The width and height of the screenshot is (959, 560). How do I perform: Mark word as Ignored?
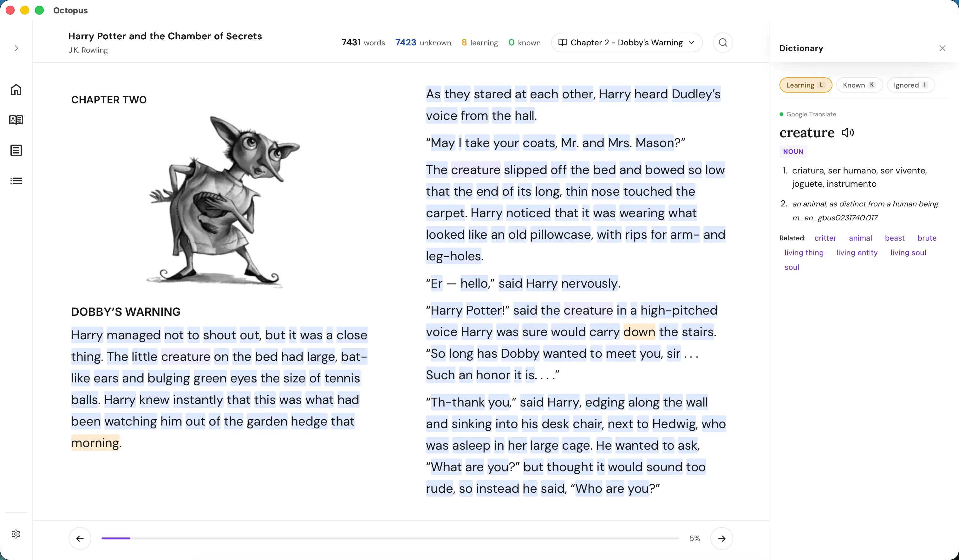click(911, 85)
